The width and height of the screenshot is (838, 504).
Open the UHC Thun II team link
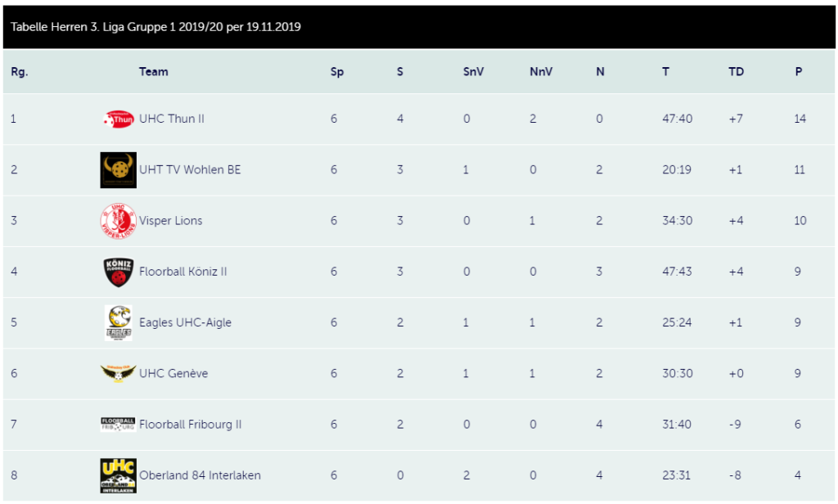click(x=172, y=119)
